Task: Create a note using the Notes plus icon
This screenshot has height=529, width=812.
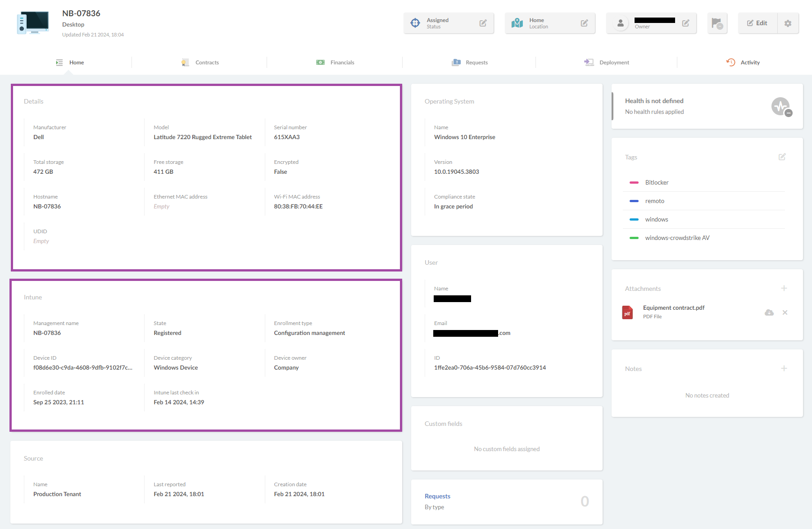Action: 784,368
